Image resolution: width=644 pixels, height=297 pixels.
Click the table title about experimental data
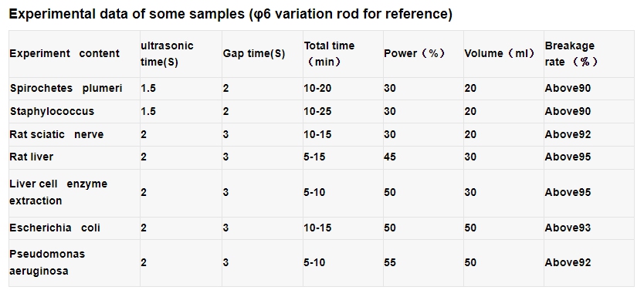(230, 15)
